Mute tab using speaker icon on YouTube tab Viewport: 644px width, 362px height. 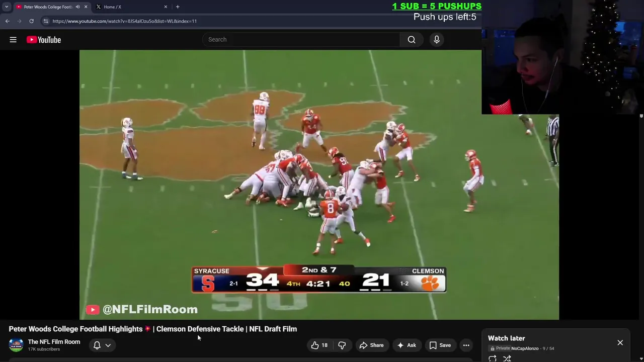coord(77,7)
